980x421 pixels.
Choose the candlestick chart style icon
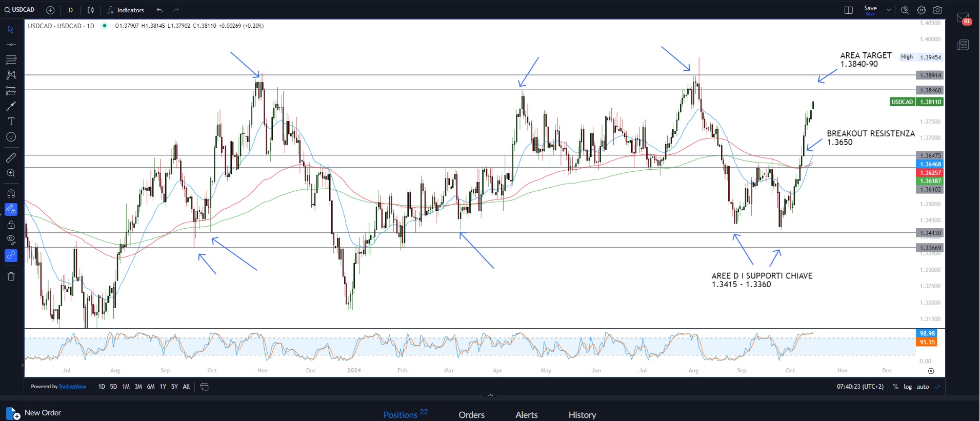91,10
